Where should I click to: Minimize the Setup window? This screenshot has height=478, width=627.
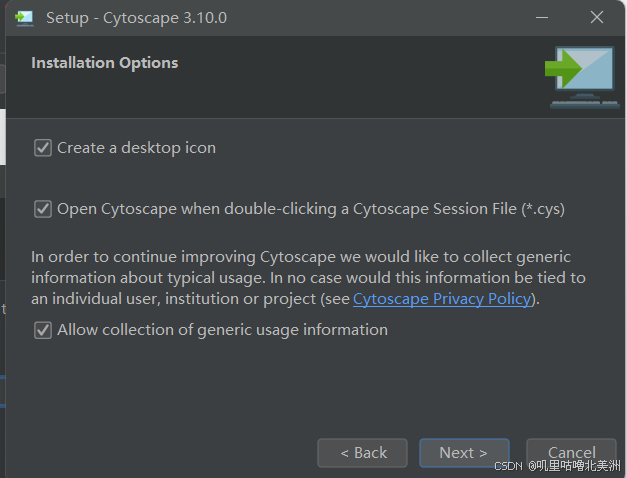pyautogui.click(x=542, y=18)
